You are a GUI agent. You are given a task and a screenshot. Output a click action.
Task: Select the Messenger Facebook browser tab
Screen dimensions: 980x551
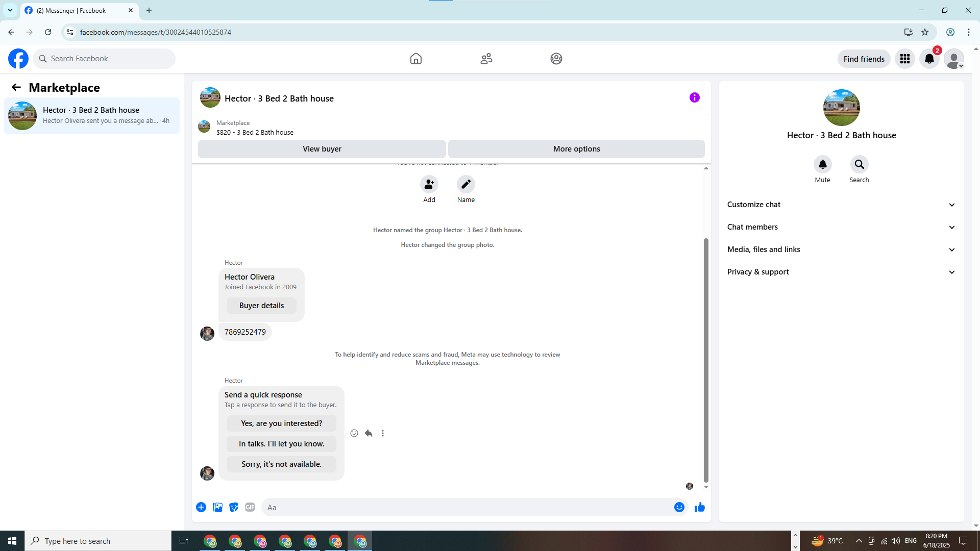80,11
